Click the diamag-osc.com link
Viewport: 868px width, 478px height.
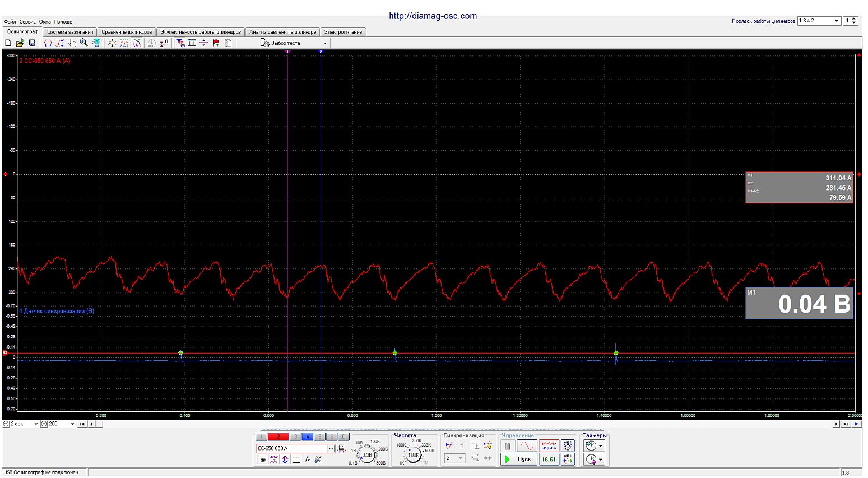pyautogui.click(x=433, y=16)
